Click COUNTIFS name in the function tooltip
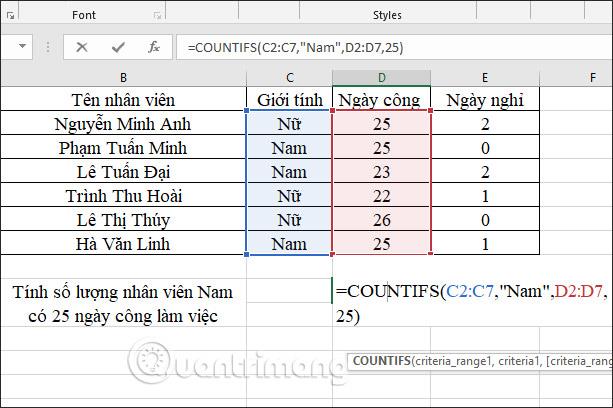613x408 pixels. (x=382, y=361)
